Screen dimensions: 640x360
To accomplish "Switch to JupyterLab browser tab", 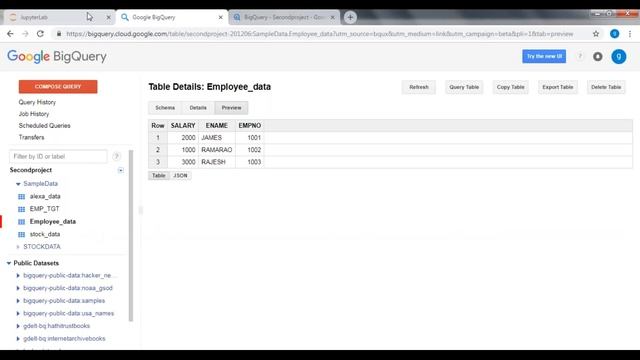I will tap(59, 17).
